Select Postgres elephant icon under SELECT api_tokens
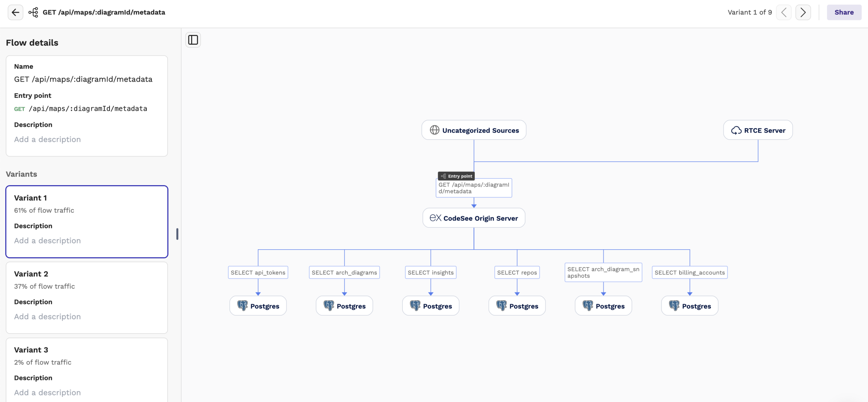This screenshot has height=402, width=868. tap(243, 305)
